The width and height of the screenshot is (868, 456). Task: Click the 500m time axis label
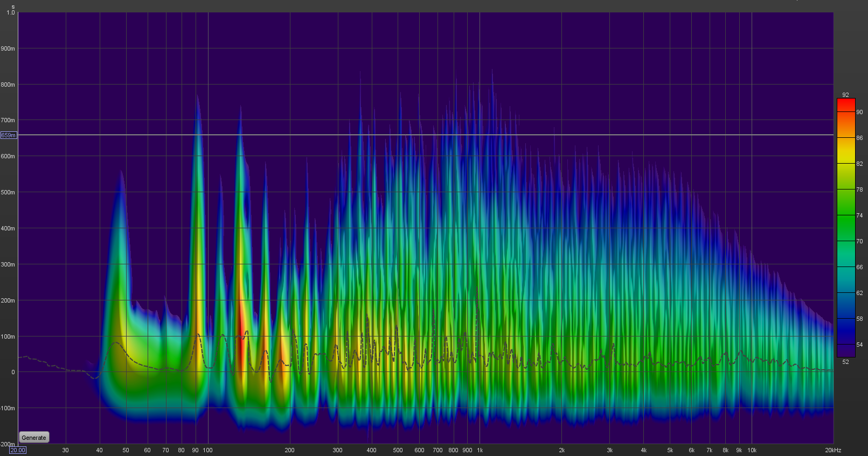pos(8,192)
